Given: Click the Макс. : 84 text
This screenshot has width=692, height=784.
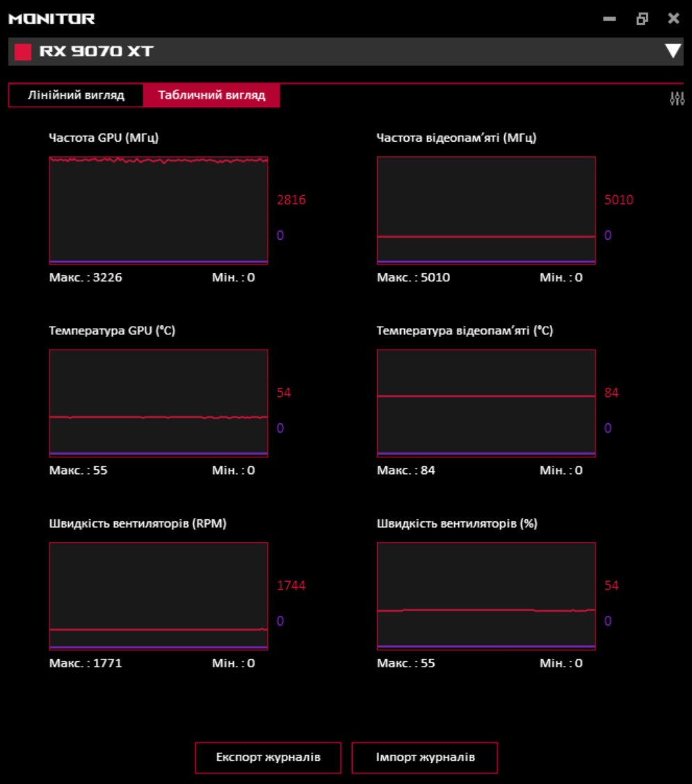Looking at the screenshot, I should [x=405, y=471].
